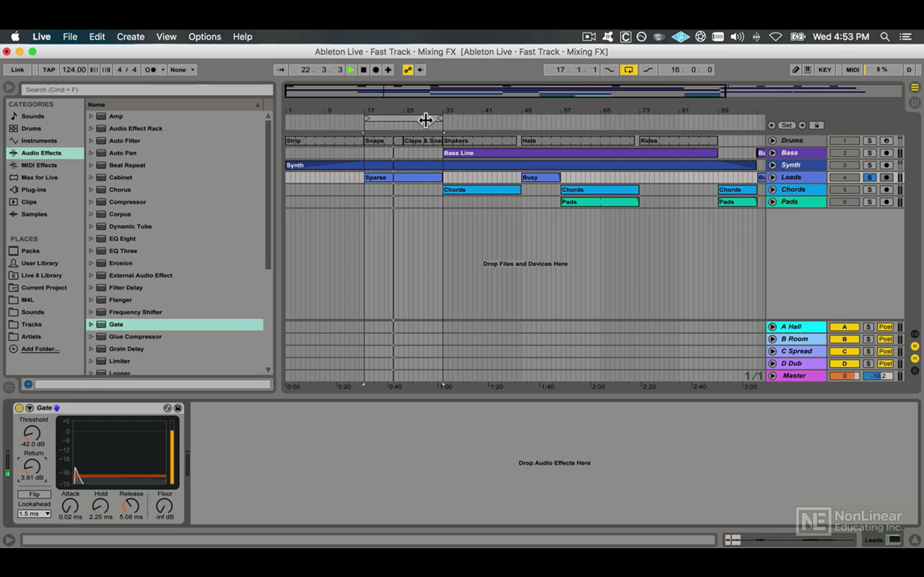Enter MIDI map mode via the MIDI switch
The image size is (924, 577).
[x=853, y=70]
